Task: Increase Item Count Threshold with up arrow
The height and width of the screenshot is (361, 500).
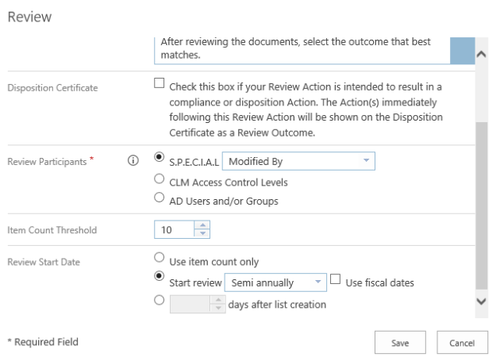Action: coord(202,225)
